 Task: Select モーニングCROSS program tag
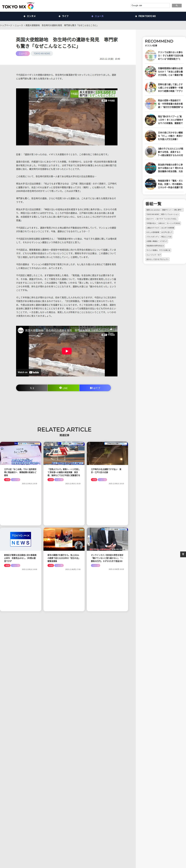[x=174, y=223]
